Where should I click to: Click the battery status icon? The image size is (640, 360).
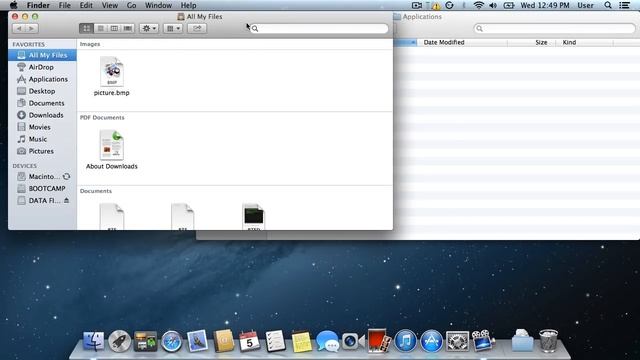click(509, 5)
